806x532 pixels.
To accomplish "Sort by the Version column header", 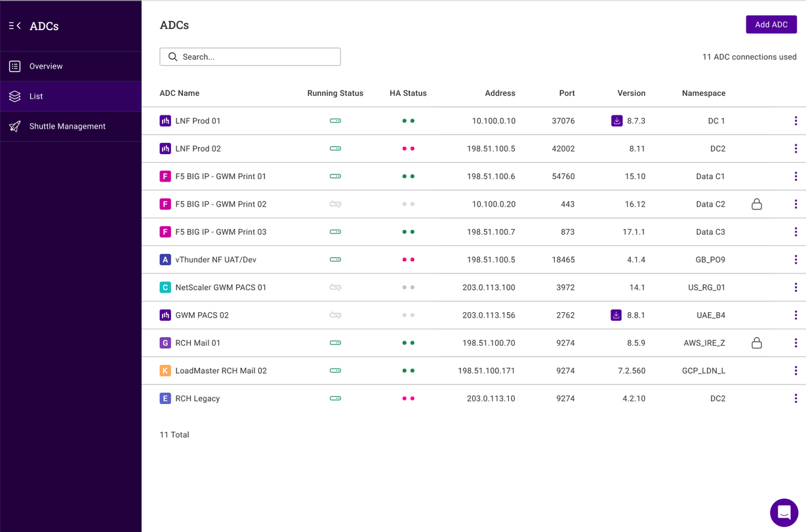I will pyautogui.click(x=632, y=93).
